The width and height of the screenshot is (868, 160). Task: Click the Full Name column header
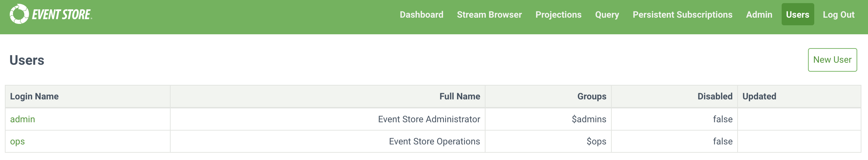459,96
